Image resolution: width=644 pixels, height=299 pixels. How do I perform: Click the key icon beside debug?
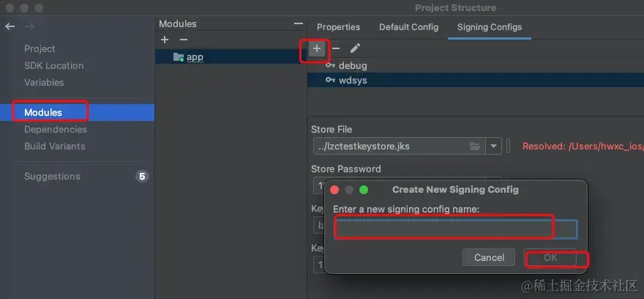(330, 65)
